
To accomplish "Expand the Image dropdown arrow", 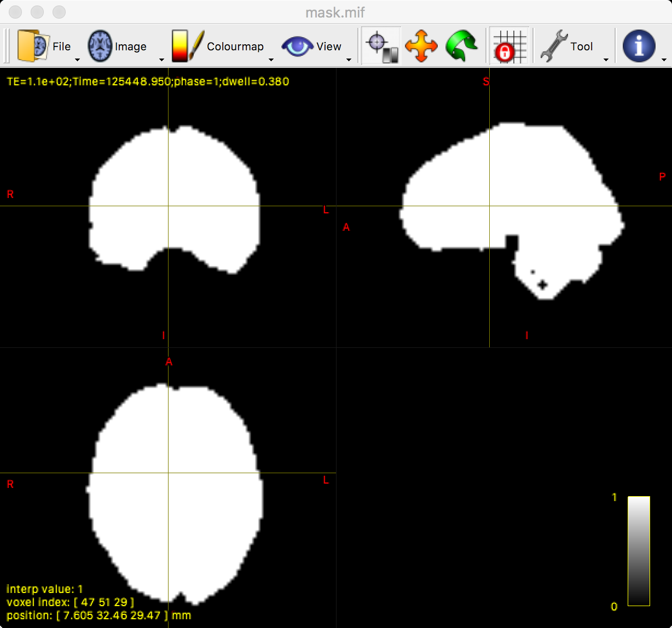I will (x=161, y=59).
